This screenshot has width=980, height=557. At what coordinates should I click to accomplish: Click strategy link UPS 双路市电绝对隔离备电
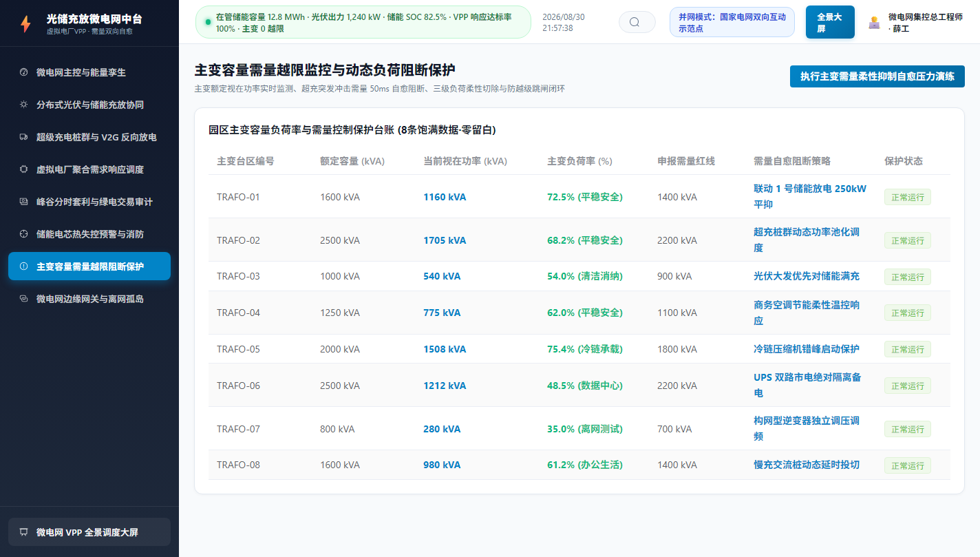pos(808,385)
